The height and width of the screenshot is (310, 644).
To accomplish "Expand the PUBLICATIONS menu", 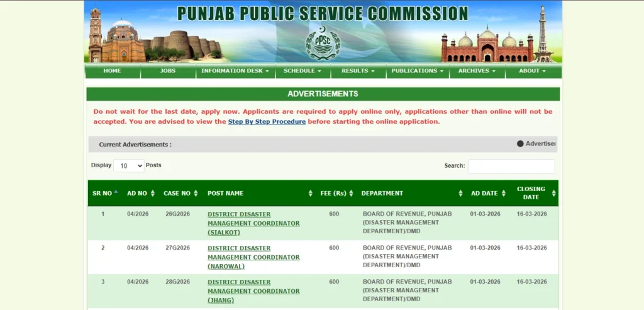I will pyautogui.click(x=418, y=70).
